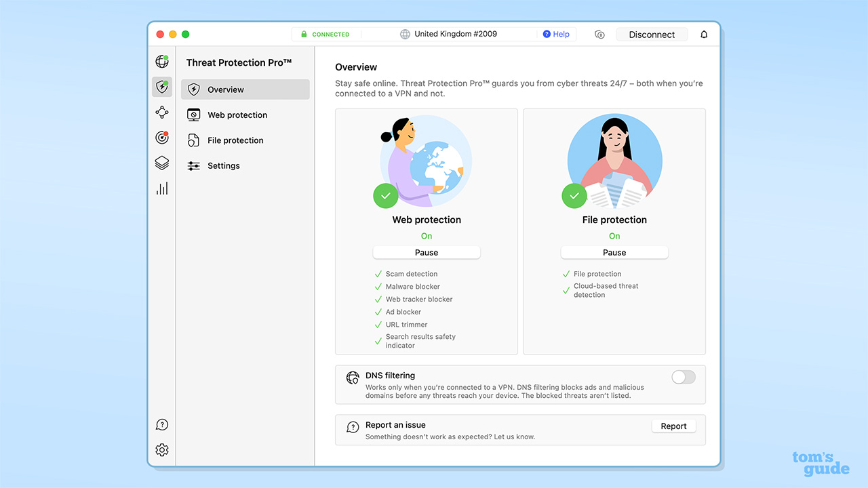Click the Report button
The height and width of the screenshot is (488, 868).
click(673, 426)
